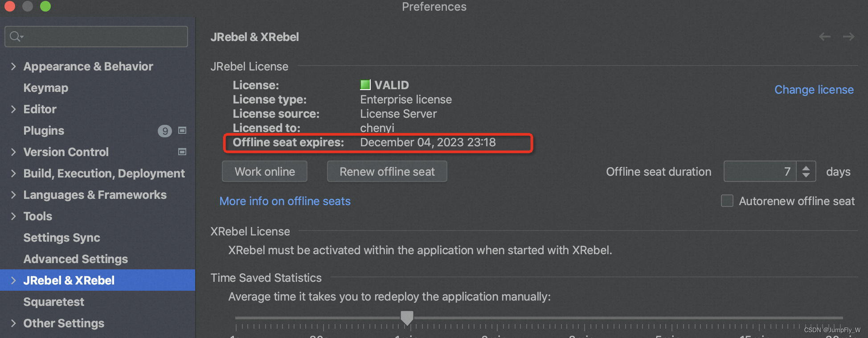
Task: Click the Appearance & Behavior label
Action: (x=88, y=66)
